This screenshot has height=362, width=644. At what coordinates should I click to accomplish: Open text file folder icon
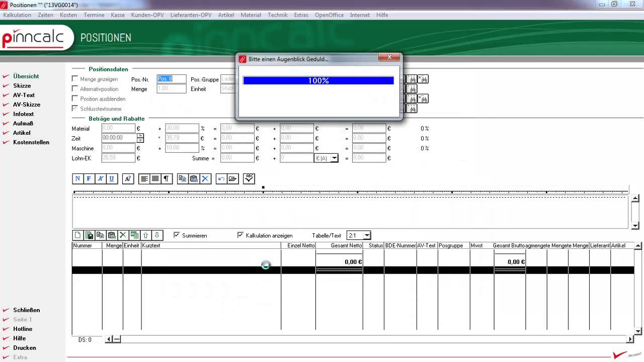click(232, 178)
